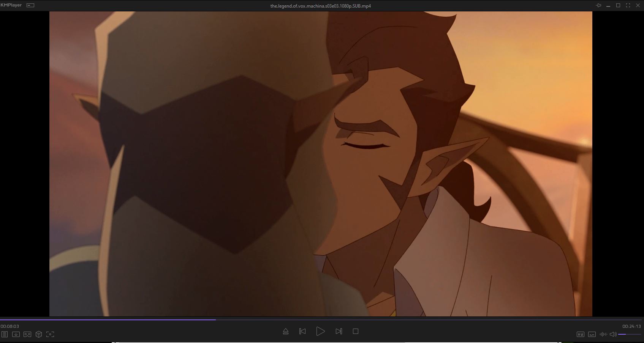Stop video playback
Screen dimensions: 644x343
356,331
